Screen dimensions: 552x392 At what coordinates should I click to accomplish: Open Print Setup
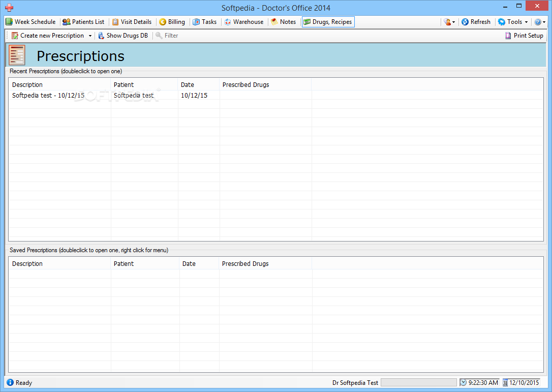(x=528, y=36)
